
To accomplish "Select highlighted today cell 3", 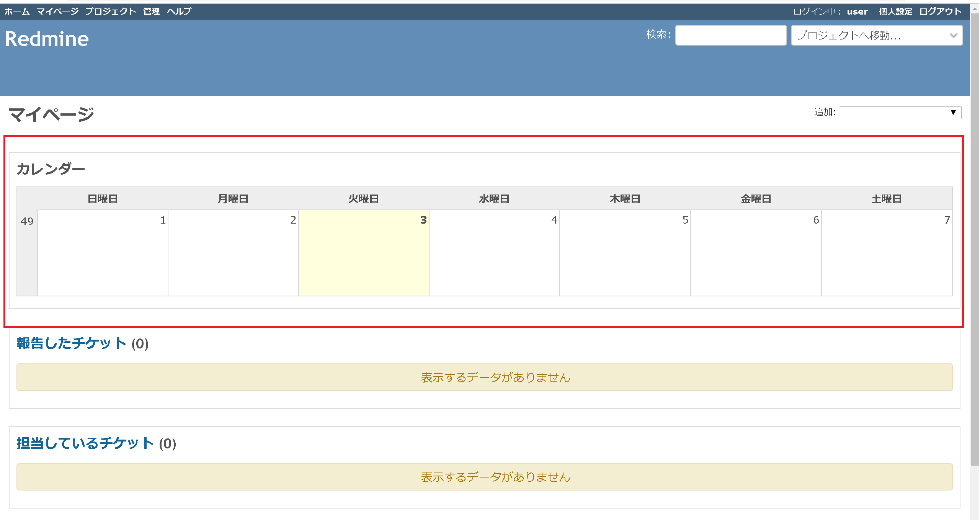I will coord(364,253).
